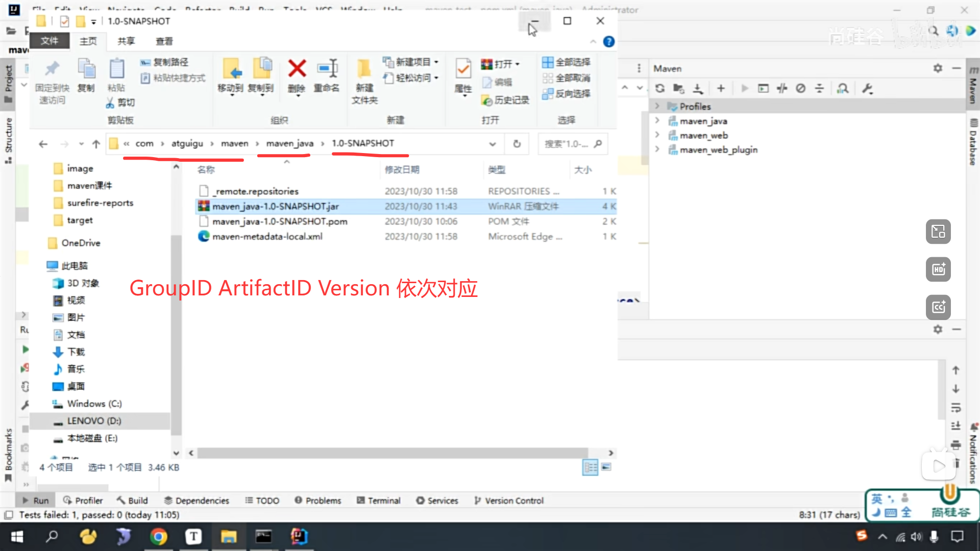Open Maven settings wrench icon
Image resolution: width=980 pixels, height=551 pixels.
tap(867, 88)
